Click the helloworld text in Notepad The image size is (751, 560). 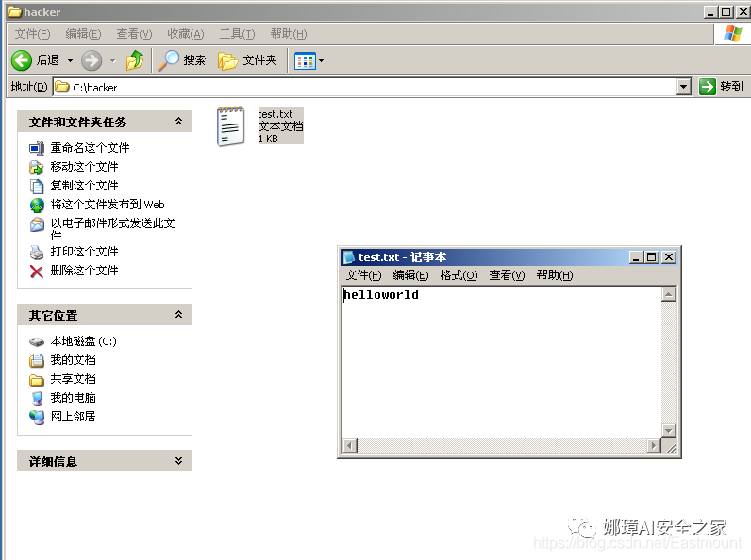pos(381,295)
